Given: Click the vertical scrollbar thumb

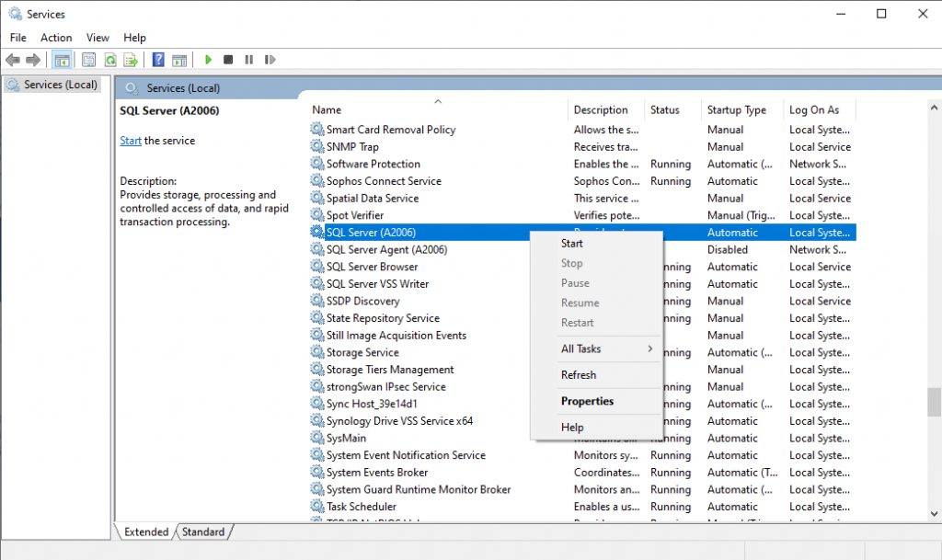Looking at the screenshot, I should tap(934, 401).
